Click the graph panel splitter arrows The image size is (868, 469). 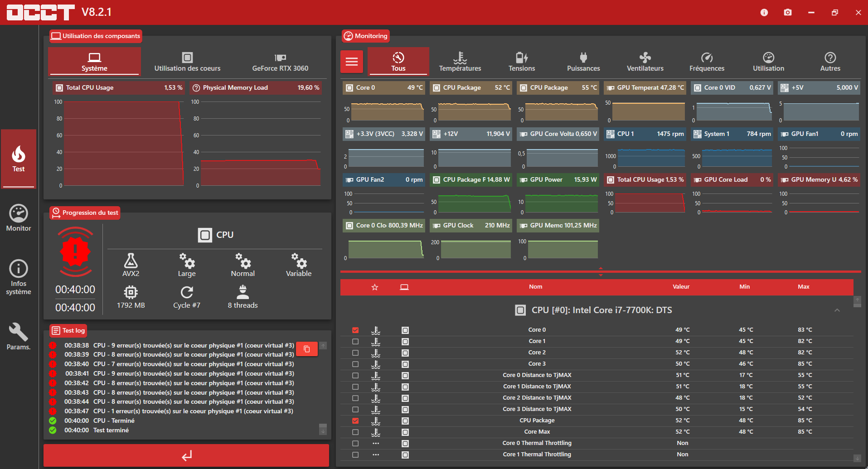click(601, 271)
